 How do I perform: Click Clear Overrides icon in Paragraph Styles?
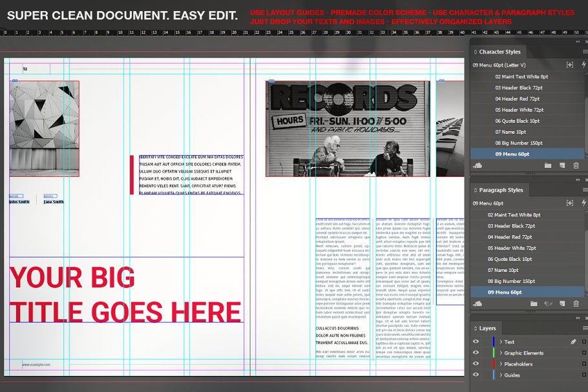coord(548,304)
